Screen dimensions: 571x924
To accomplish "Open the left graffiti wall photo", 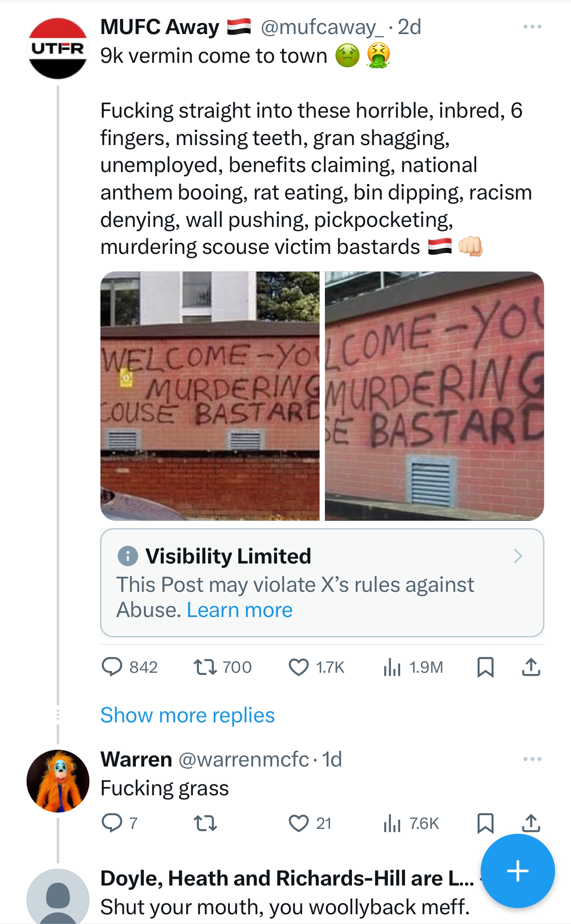I will point(210,396).
